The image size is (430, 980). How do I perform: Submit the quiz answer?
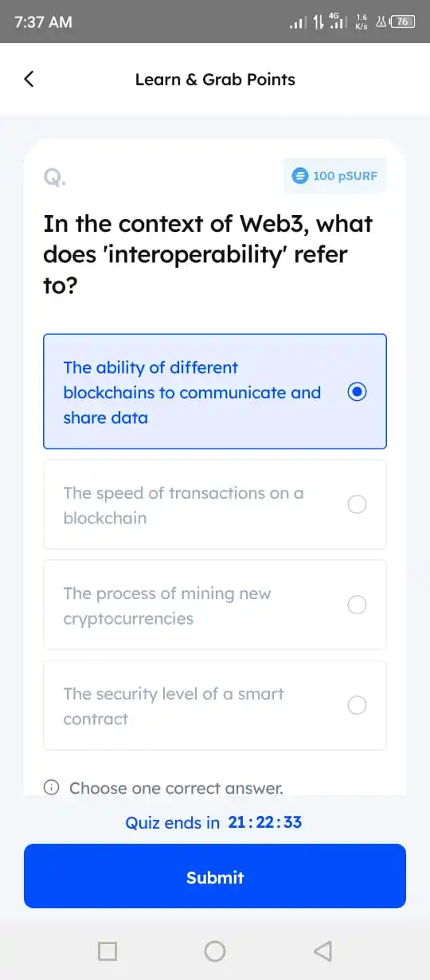pyautogui.click(x=215, y=876)
